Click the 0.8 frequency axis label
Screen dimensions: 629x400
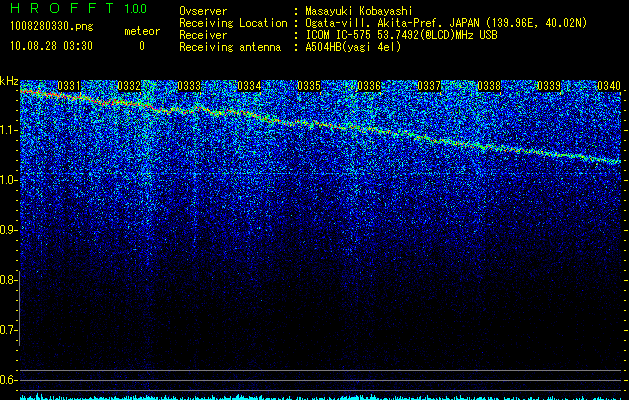[6, 280]
